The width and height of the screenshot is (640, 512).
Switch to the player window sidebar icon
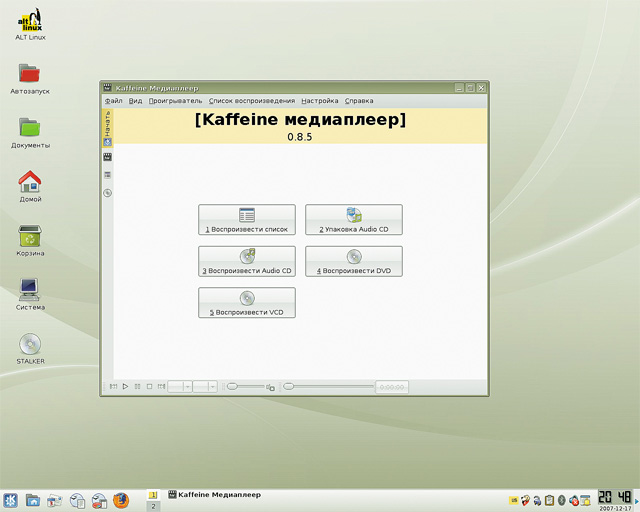click(x=107, y=157)
